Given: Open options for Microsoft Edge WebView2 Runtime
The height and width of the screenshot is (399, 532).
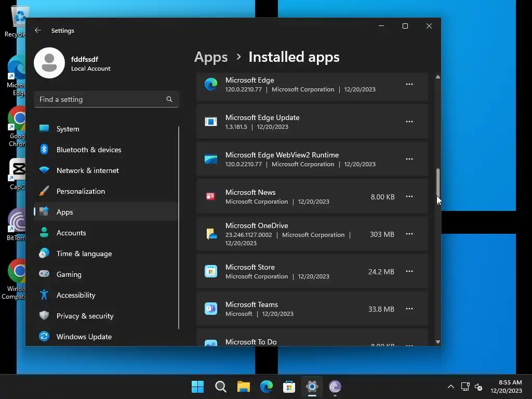Looking at the screenshot, I should click(x=409, y=159).
